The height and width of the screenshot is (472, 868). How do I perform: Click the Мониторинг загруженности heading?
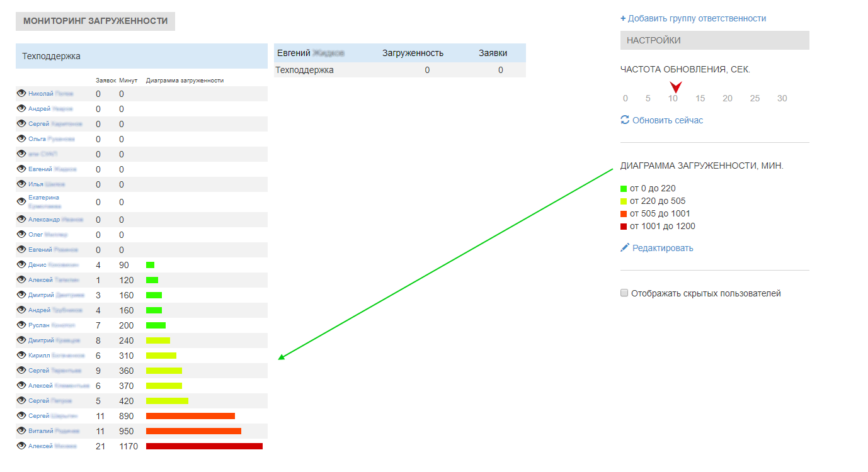[x=95, y=21]
